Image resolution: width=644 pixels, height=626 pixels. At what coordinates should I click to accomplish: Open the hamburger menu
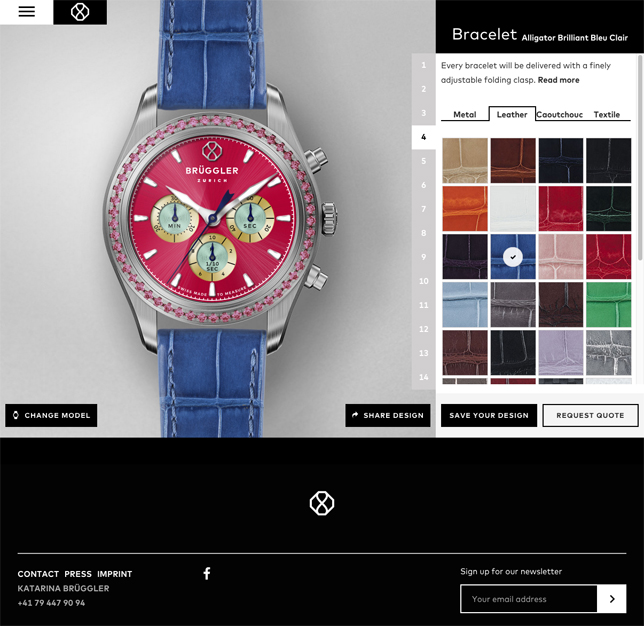point(27,12)
